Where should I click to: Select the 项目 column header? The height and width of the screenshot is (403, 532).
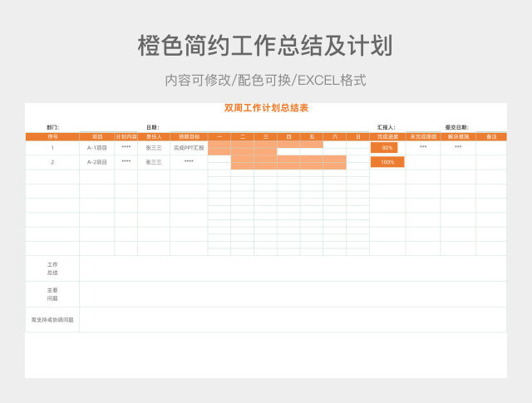97,136
